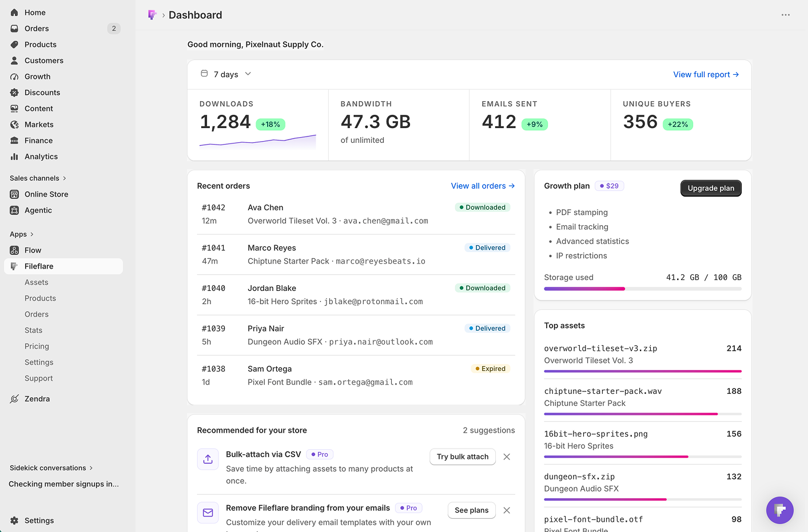The width and height of the screenshot is (808, 532).
Task: Open order #1038 from Sam Ortega
Action: click(x=356, y=375)
